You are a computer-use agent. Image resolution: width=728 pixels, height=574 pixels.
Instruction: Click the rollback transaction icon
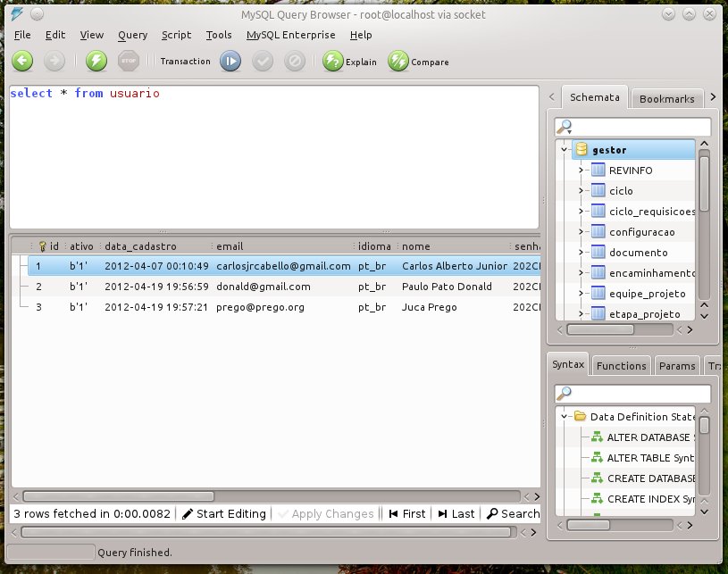coord(295,61)
